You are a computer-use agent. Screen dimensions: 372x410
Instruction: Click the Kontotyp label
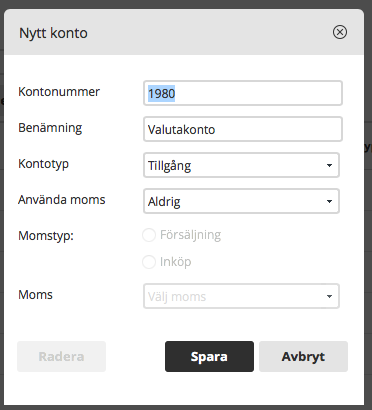click(x=44, y=164)
